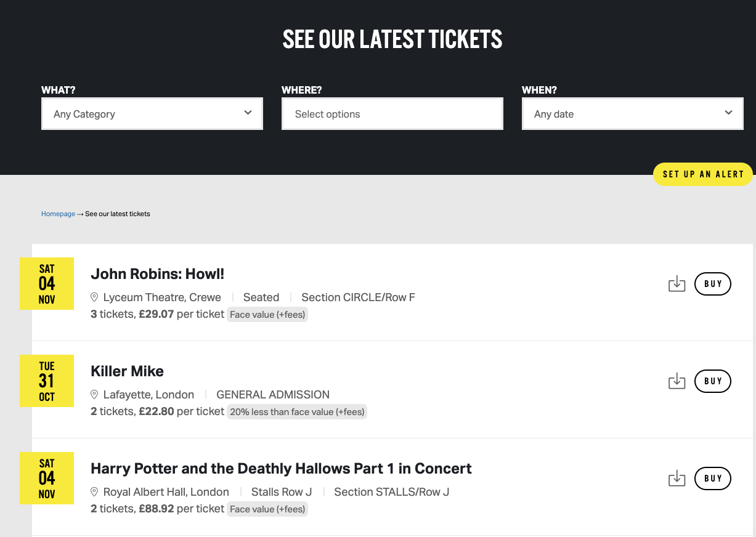
Task: Click the TUE 31 OCT date badge
Action: [47, 381]
